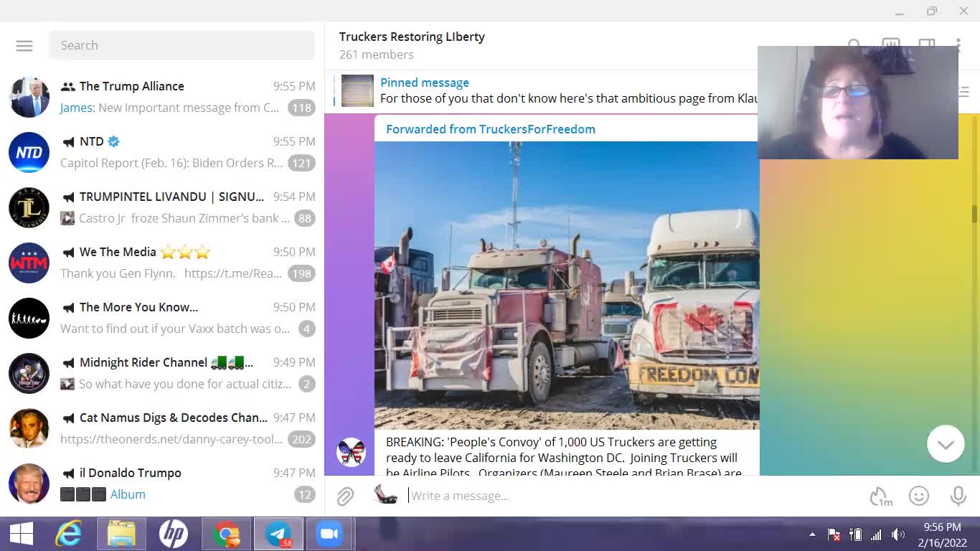Click the battery tray icon
Viewport: 980px width, 551px height.
coord(855,534)
